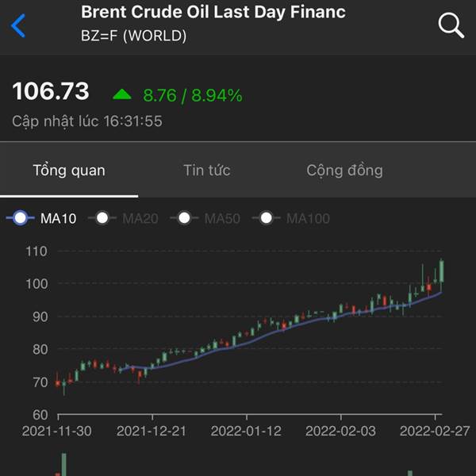Screen dimensions: 476x476
Task: Click the 2022-02-27 date axis label
Action: tap(435, 431)
